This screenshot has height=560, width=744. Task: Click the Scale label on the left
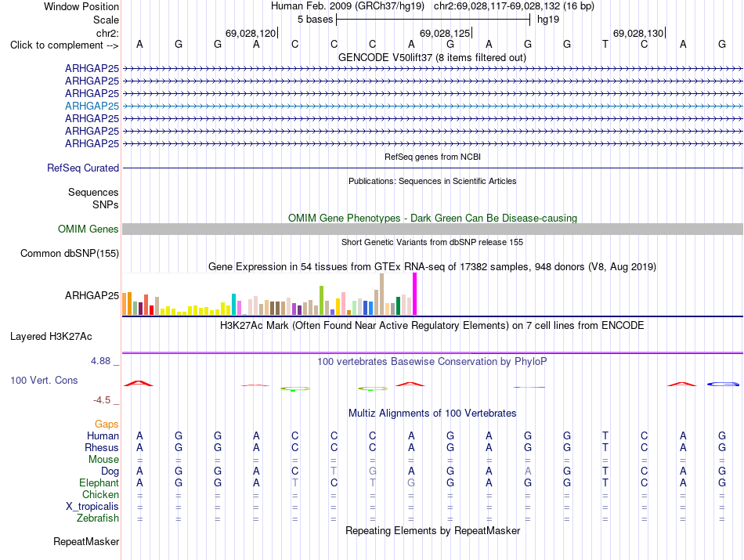[107, 20]
